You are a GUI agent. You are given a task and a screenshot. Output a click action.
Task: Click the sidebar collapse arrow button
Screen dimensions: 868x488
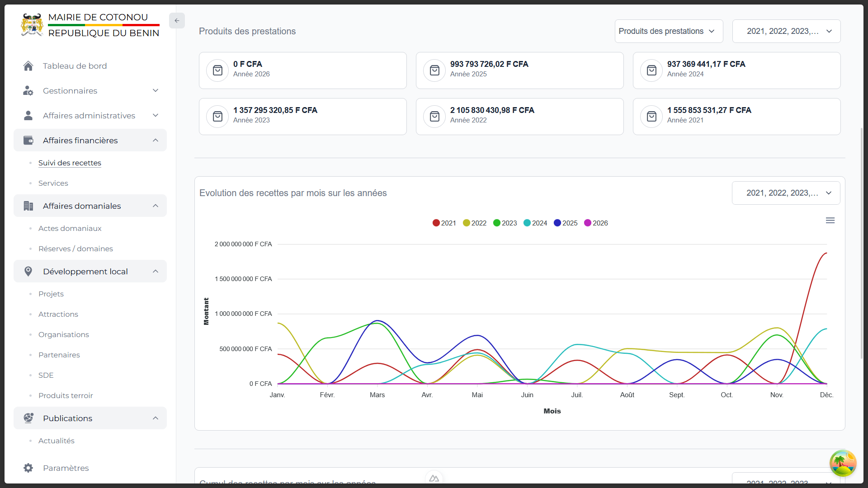[177, 20]
